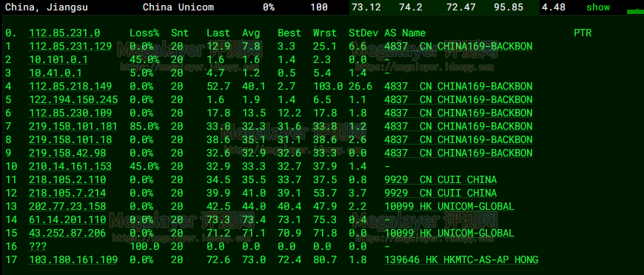
Task: Click IP address 10.41.0.1
Action: (x=55, y=73)
